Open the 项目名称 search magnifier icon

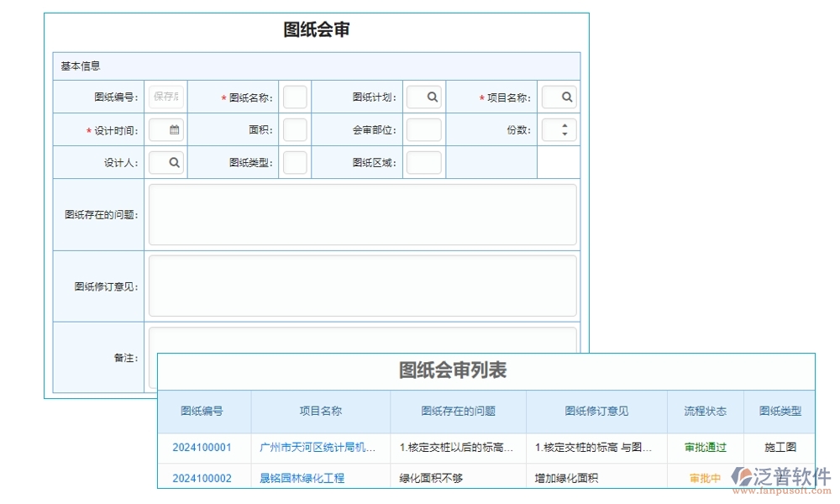[559, 97]
